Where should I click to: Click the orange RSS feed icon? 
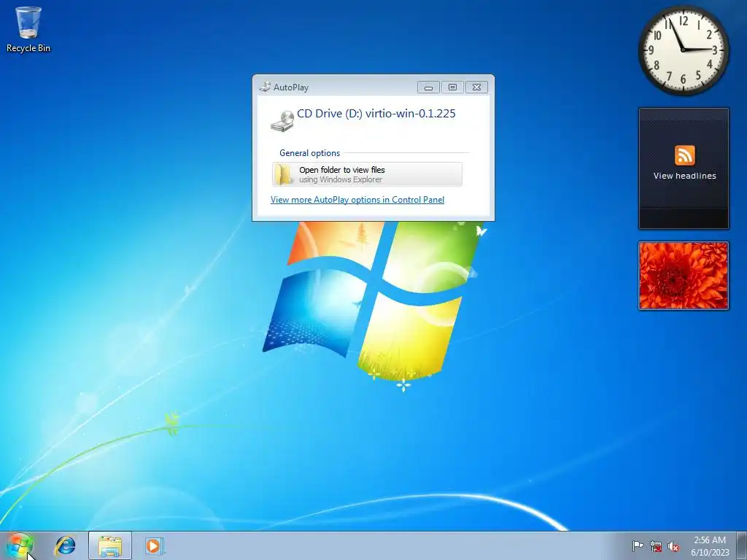[x=684, y=155]
